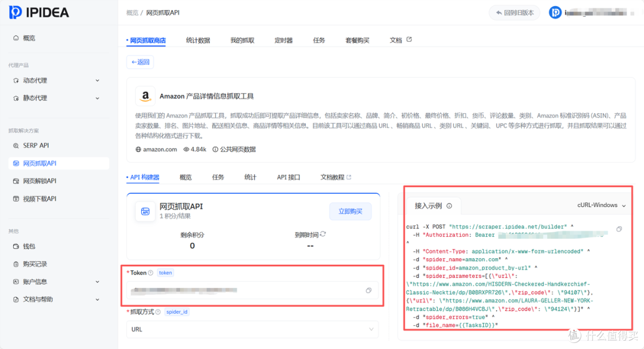Switch to the top 任务 tab
The height and width of the screenshot is (349, 644).
point(318,41)
